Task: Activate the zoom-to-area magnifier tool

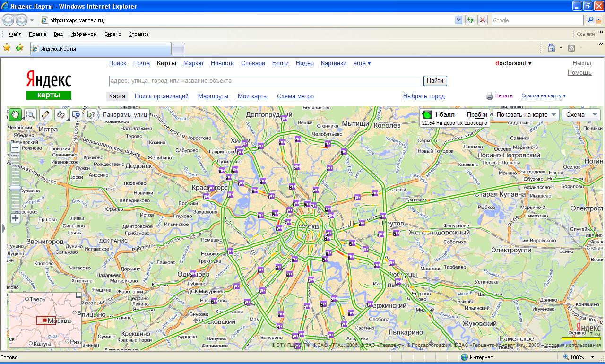Action: (30, 114)
